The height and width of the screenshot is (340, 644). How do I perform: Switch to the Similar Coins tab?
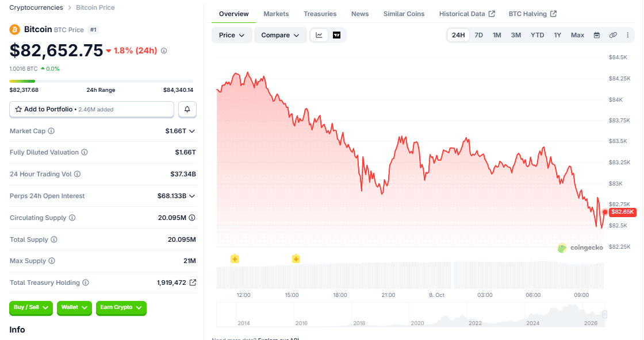(x=404, y=14)
